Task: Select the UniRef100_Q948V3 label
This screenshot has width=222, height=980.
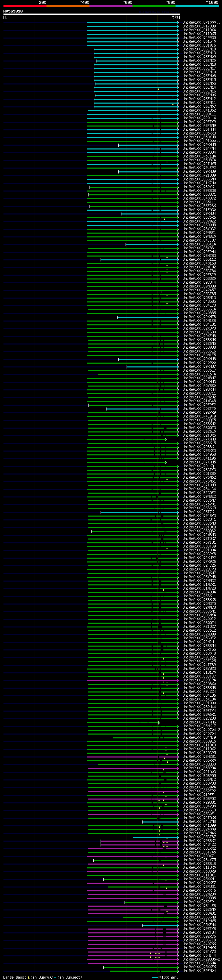Action: pyautogui.click(x=199, y=516)
